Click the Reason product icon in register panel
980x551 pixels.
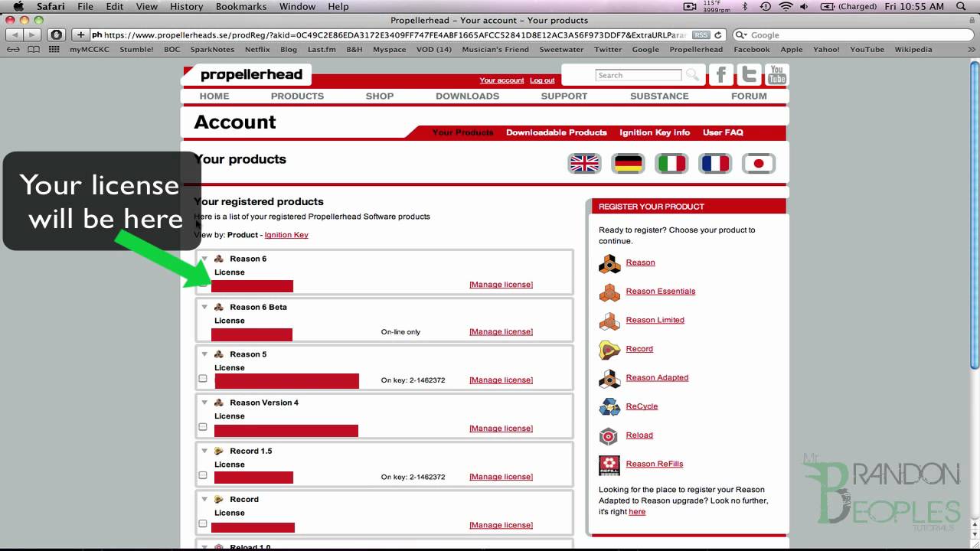click(609, 263)
